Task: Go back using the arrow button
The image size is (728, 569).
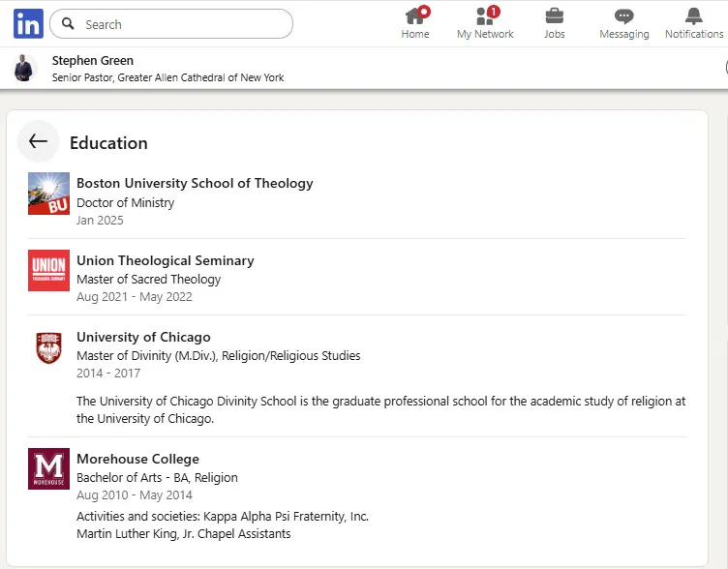Action: click(x=38, y=141)
